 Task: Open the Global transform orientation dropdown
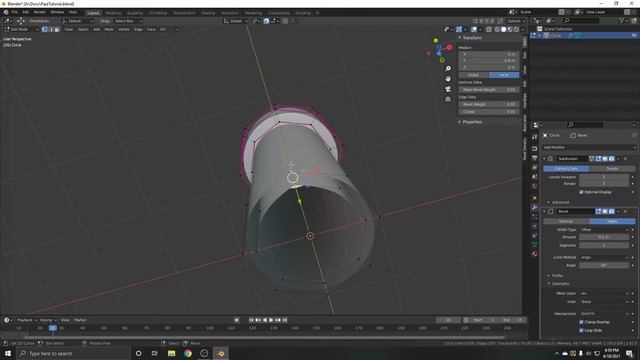click(236, 21)
